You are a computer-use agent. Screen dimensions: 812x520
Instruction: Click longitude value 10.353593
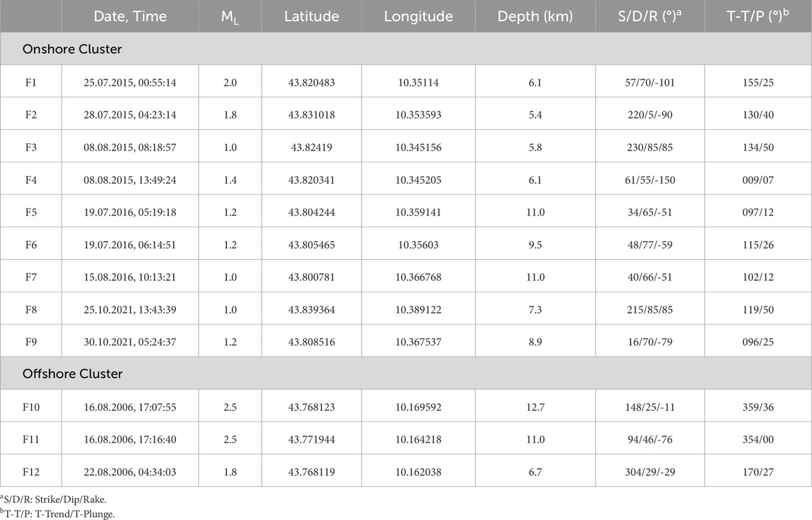click(418, 115)
